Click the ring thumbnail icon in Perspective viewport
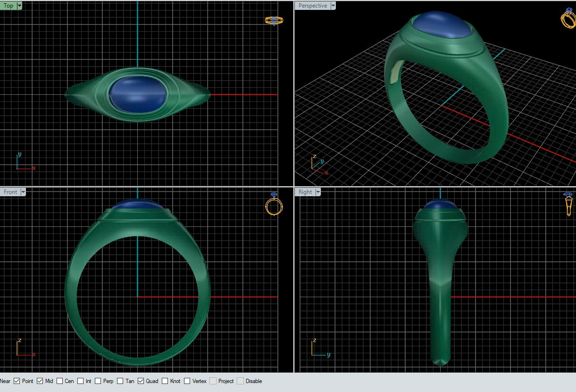 (568, 18)
